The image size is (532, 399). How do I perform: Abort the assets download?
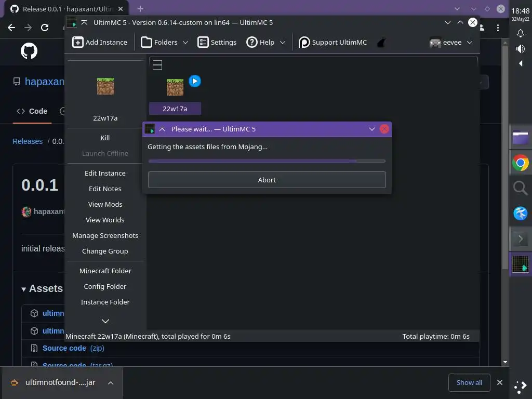click(267, 180)
